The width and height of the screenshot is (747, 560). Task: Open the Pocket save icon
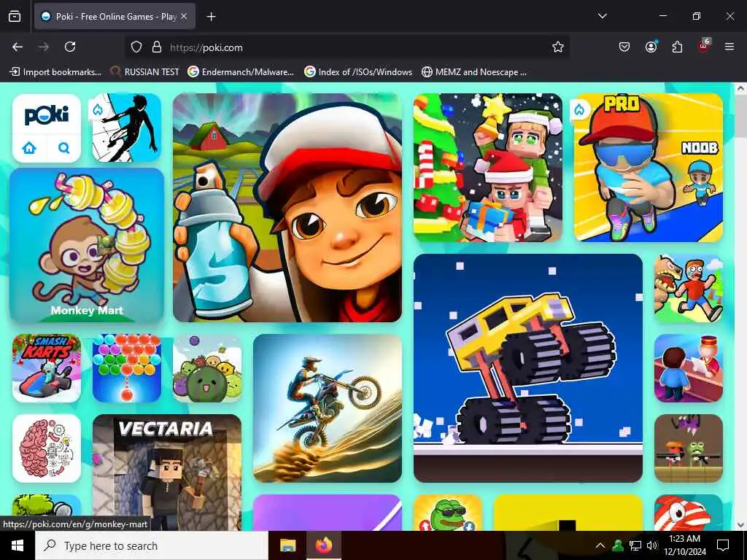tap(624, 47)
